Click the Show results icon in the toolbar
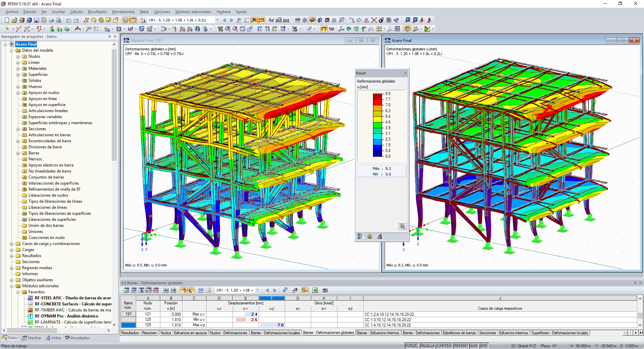Image resolution: width=644 pixels, height=349 pixels. click(253, 20)
